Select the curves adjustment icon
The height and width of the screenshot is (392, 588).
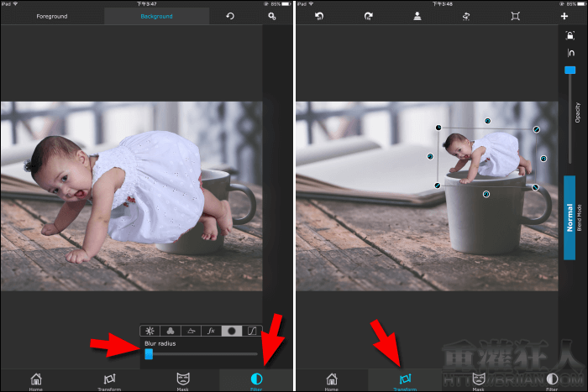tap(252, 331)
